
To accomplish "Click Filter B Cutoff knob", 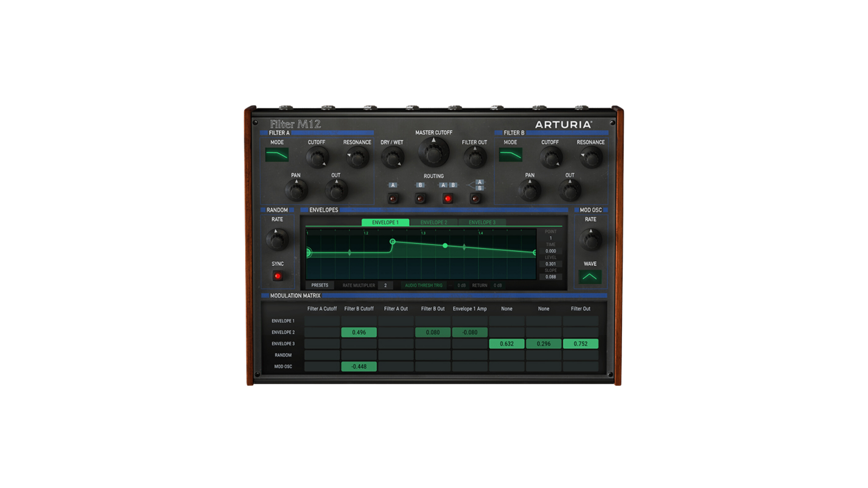I will pyautogui.click(x=551, y=158).
